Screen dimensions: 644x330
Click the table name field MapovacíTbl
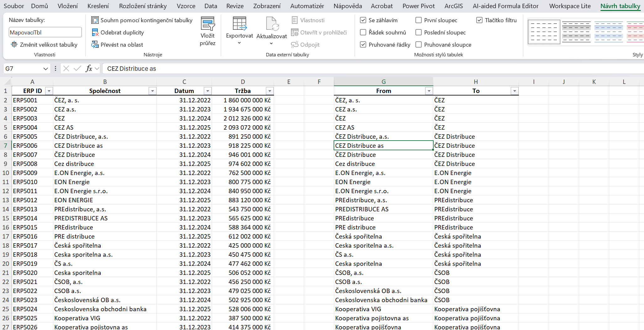click(45, 33)
